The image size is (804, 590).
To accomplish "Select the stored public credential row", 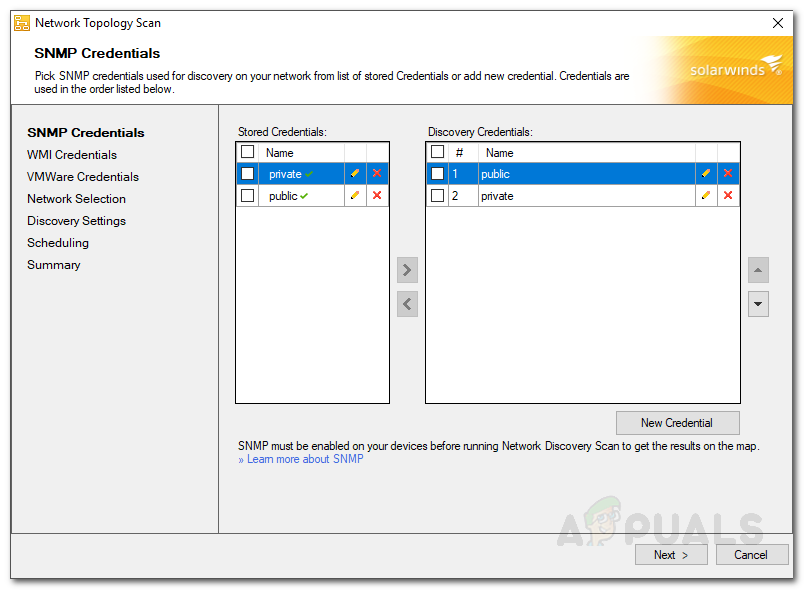I will (313, 196).
